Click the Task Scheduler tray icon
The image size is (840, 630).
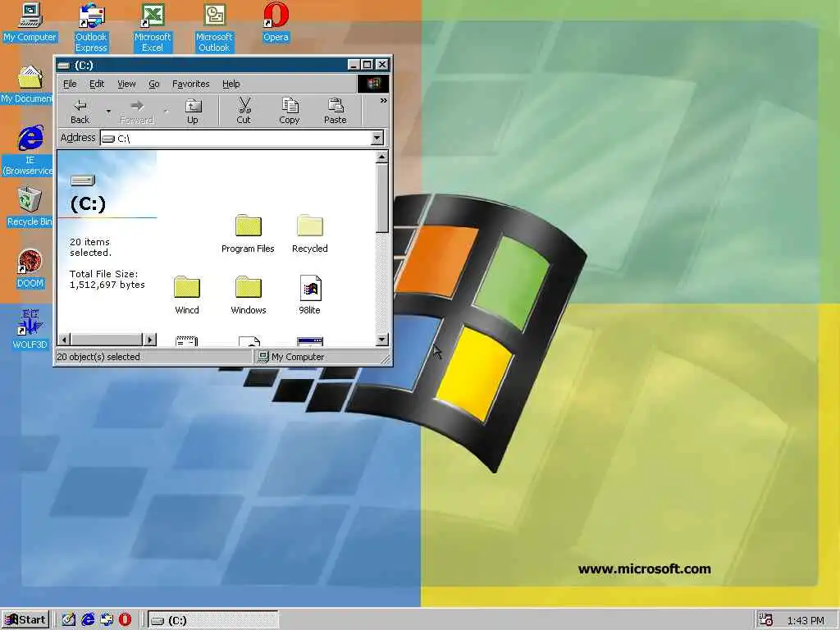tap(766, 620)
